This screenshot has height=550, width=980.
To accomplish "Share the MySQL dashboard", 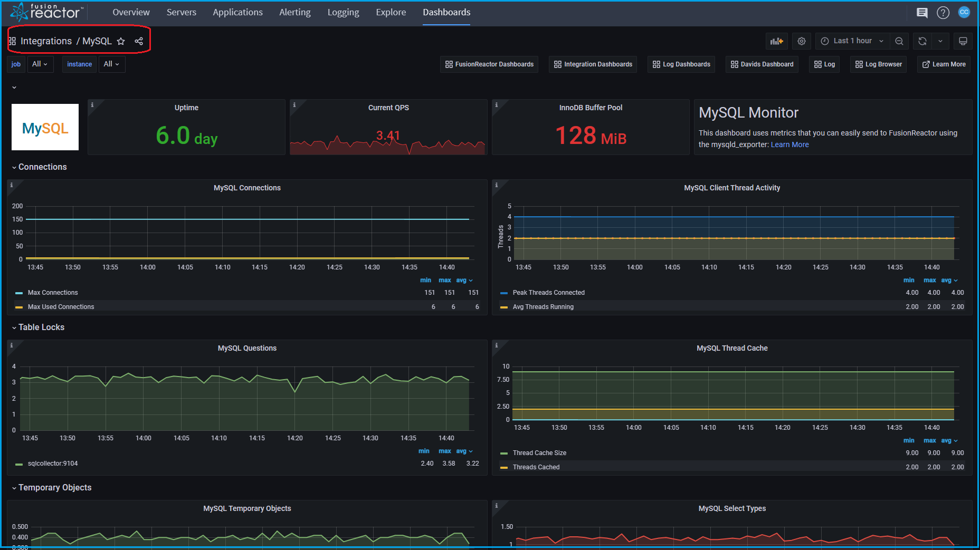I will 139,41.
